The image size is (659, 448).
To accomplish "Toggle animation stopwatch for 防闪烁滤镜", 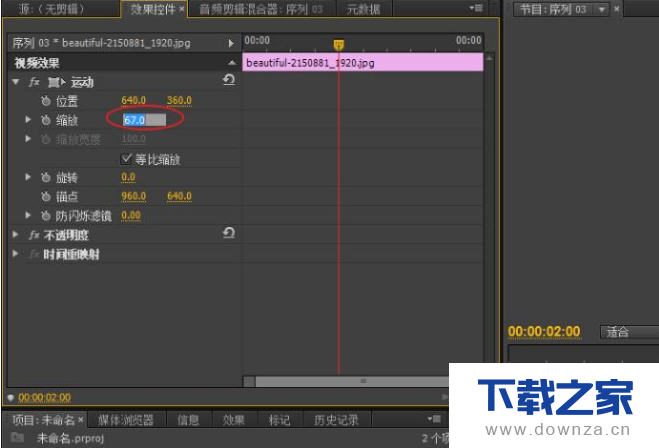I will (x=46, y=216).
